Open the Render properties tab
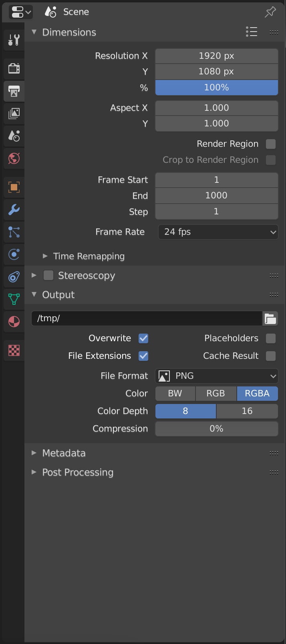 [14, 68]
